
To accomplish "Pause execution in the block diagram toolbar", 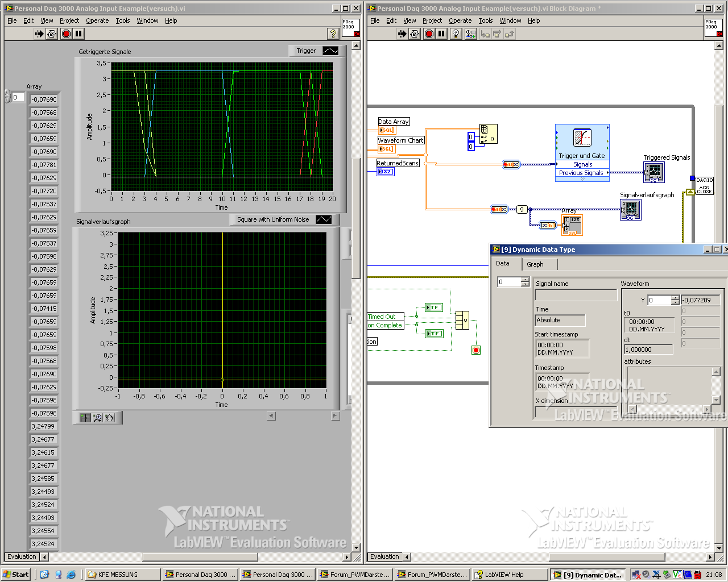I will coord(441,34).
